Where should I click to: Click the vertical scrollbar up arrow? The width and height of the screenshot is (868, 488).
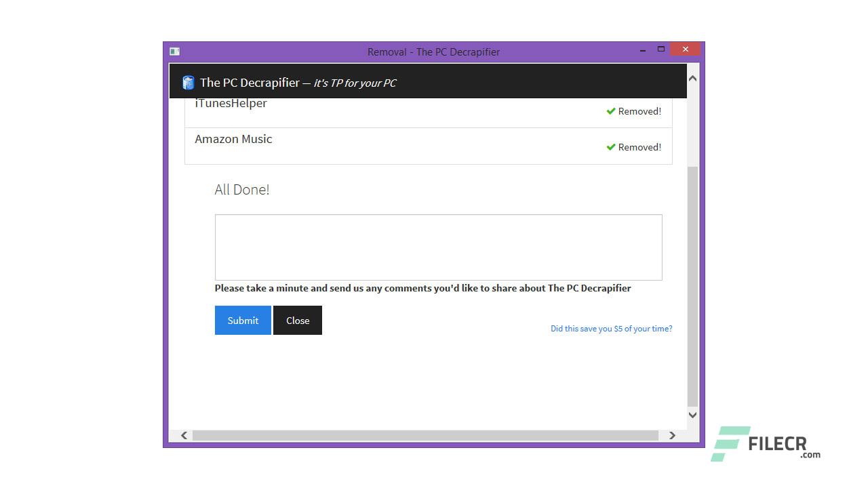point(692,79)
